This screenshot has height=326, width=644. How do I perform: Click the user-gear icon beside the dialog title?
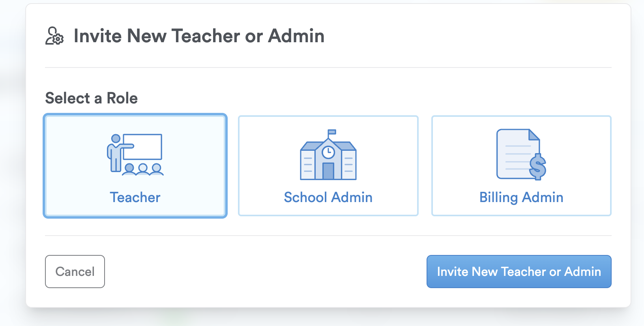tap(54, 36)
